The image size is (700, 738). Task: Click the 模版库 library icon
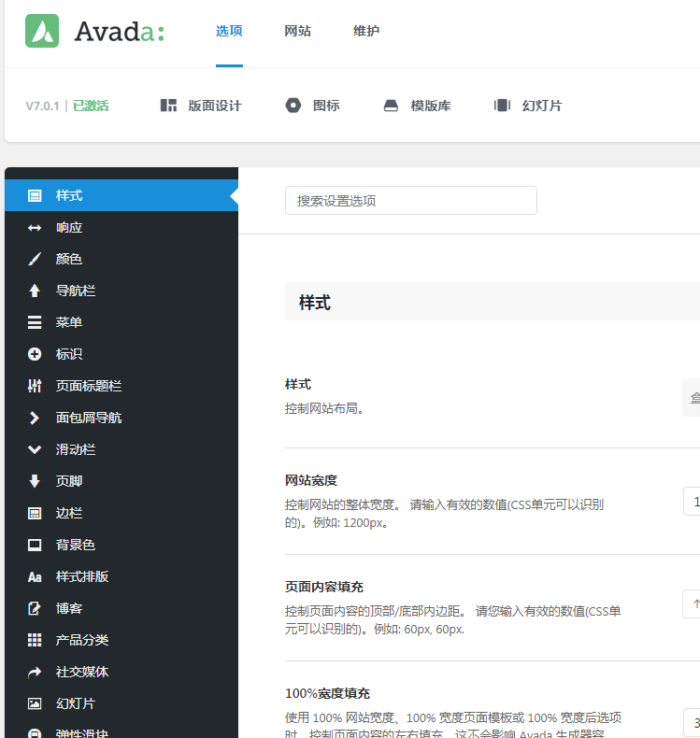click(391, 106)
